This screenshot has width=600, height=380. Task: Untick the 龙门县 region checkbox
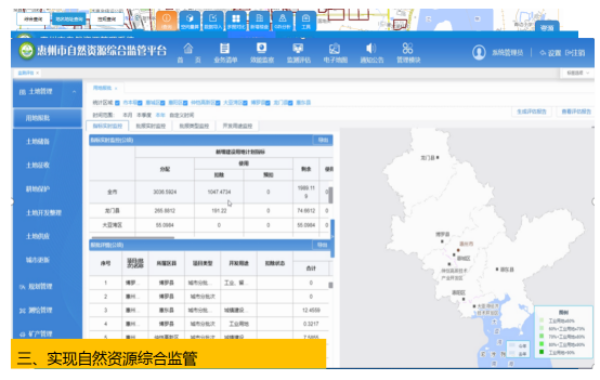tap(290, 103)
